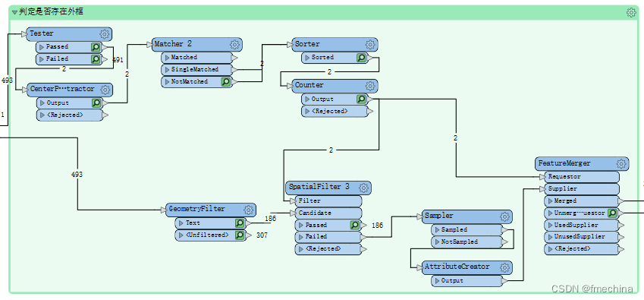The height and width of the screenshot is (300, 644).
Task: Inspect Matcher 2 NotMatched cache
Action: point(225,82)
